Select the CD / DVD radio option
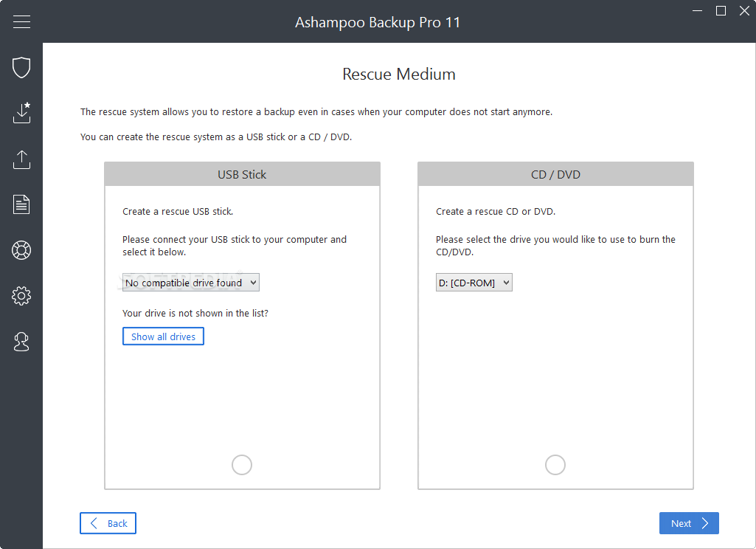 (555, 465)
